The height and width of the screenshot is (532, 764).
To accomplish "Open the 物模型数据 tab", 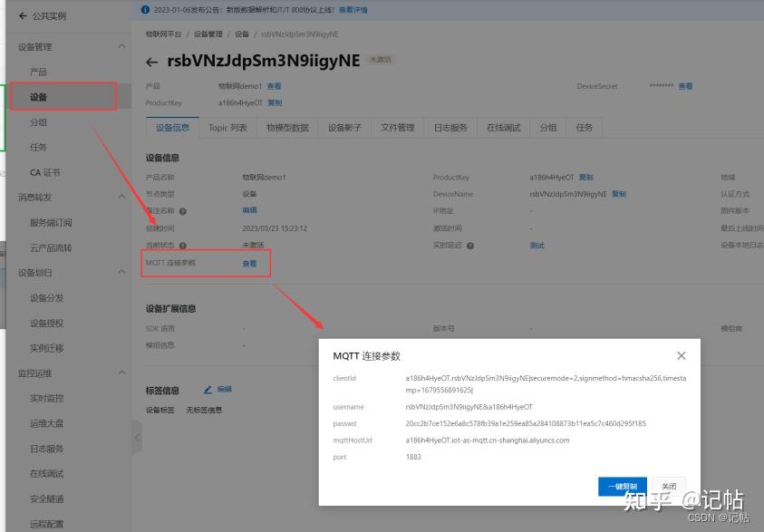I will click(x=287, y=128).
